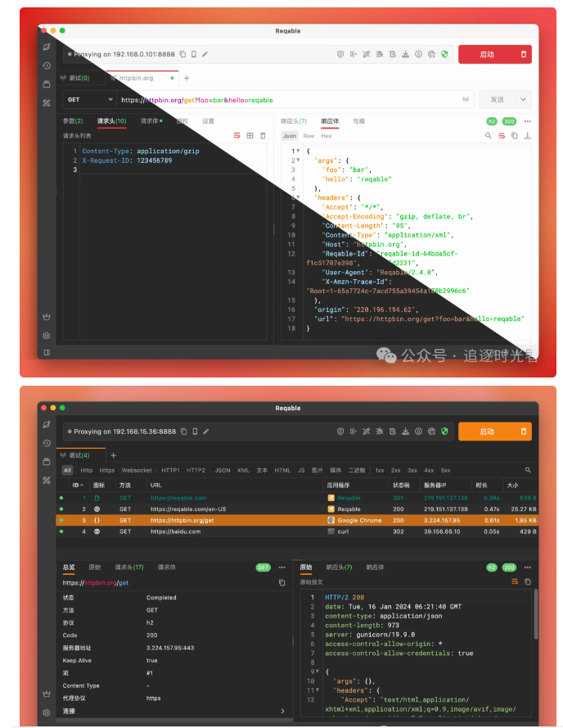
Task: Switch to 请求体 tab in top window
Action: coord(151,121)
